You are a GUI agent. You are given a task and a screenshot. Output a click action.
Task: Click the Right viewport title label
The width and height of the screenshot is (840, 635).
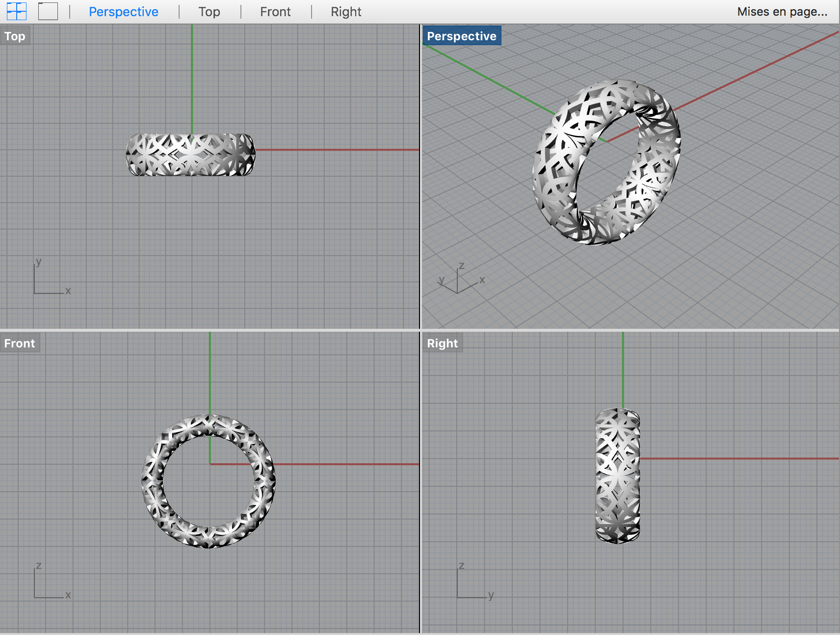442,344
